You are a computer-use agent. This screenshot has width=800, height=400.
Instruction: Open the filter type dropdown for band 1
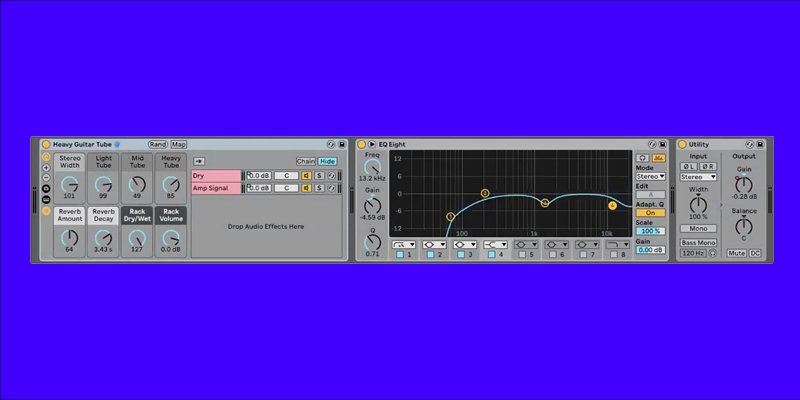pyautogui.click(x=404, y=245)
